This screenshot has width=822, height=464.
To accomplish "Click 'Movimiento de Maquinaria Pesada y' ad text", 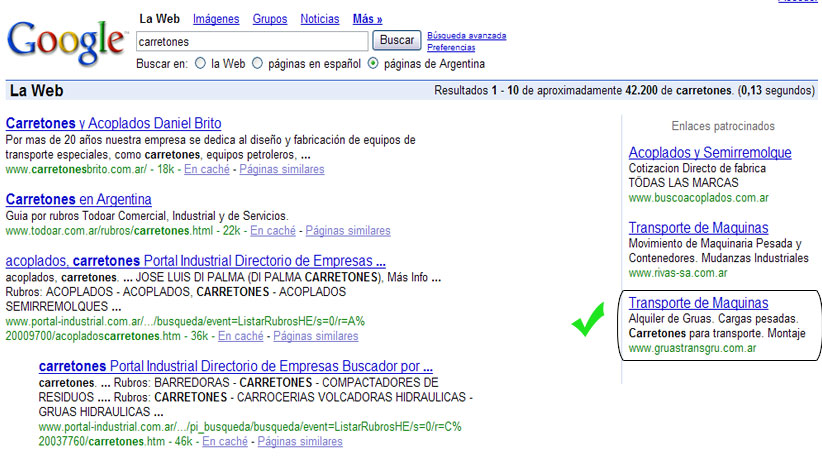I will coord(715,243).
